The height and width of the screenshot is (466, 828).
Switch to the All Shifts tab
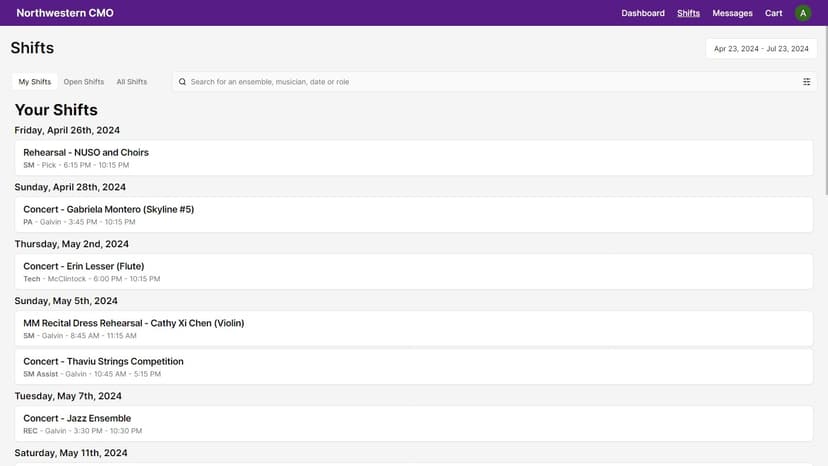[x=132, y=82]
